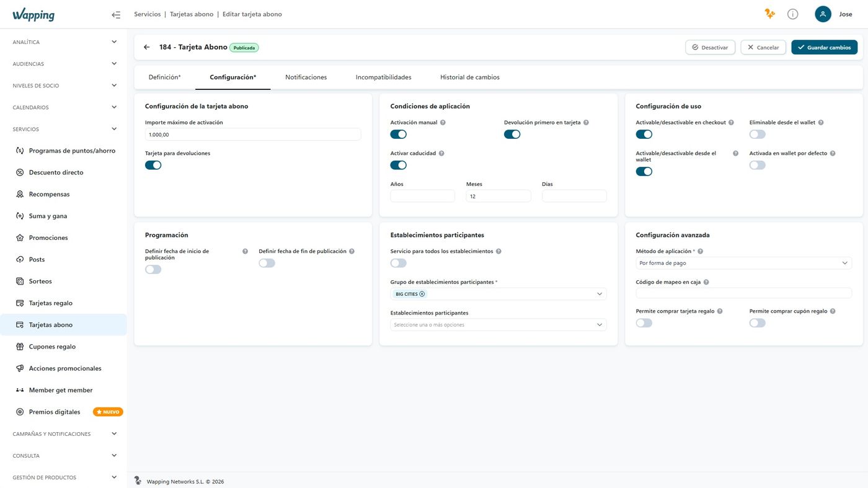
Task: Go back using the arrow beside 184
Action: pos(147,47)
